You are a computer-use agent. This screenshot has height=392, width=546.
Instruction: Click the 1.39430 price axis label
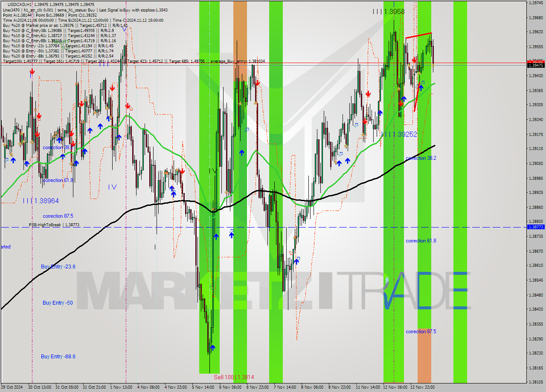(x=536, y=75)
